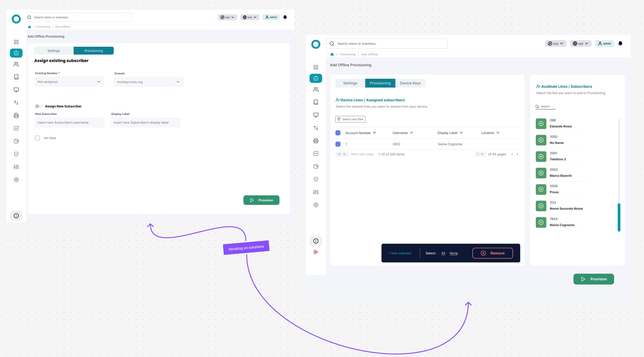The width and height of the screenshot is (644, 357).
Task: Switch to the Settings tab in the right mockup
Action: coord(350,83)
